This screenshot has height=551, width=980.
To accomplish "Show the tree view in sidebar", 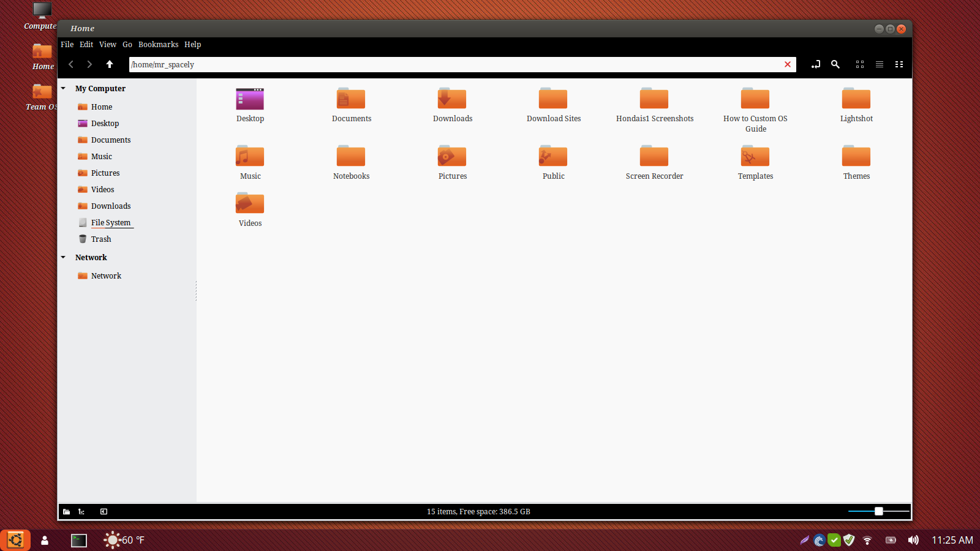I will (81, 512).
